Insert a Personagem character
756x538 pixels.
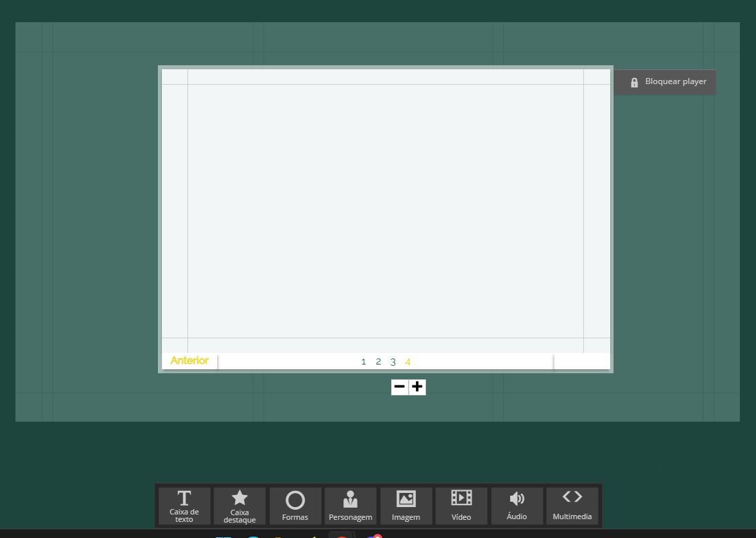(x=350, y=506)
